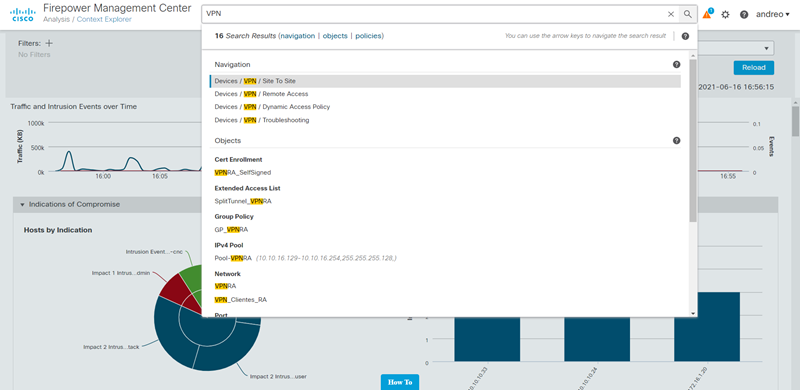Image resolution: width=800 pixels, height=390 pixels.
Task: Select VPNRA_SelfSigned cert enrollment object
Action: point(242,173)
